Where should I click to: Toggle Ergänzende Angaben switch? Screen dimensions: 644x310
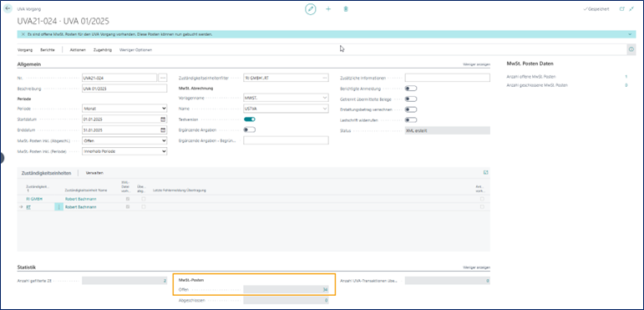[x=250, y=130]
